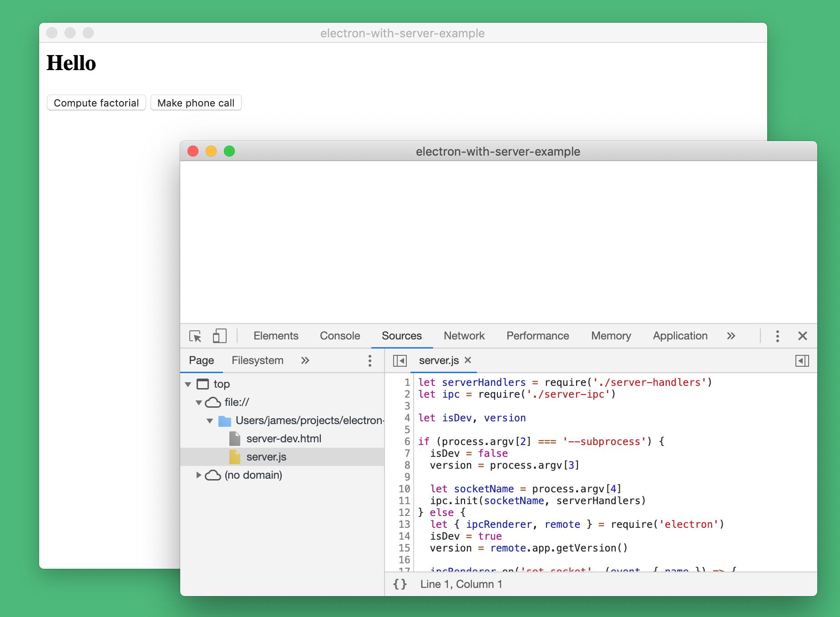840x617 pixels.
Task: Switch to the Console tab
Action: pyautogui.click(x=340, y=336)
